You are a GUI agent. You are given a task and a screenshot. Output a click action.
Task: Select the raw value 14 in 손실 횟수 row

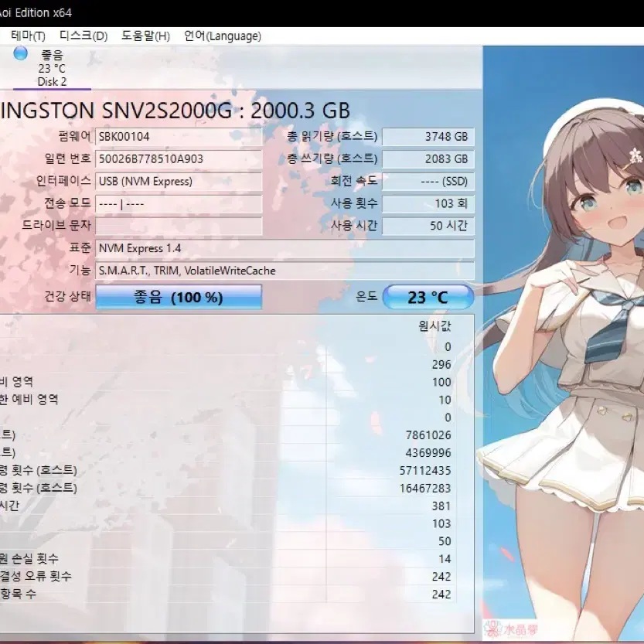pyautogui.click(x=445, y=558)
